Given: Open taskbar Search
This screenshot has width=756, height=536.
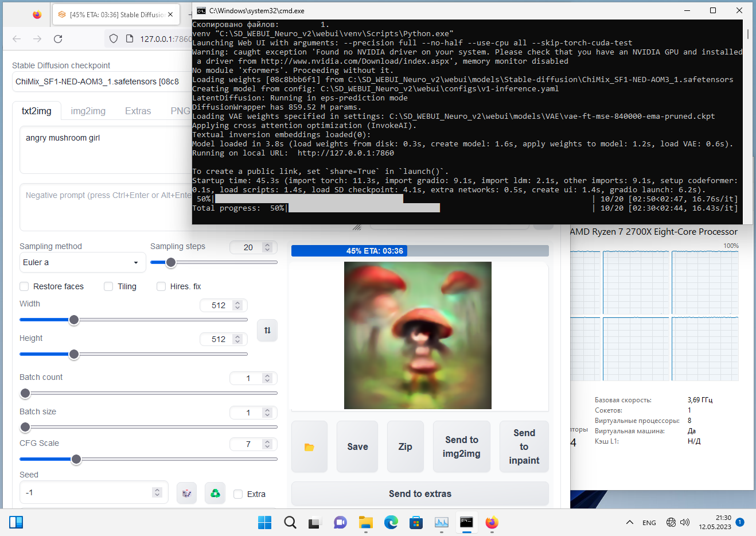Looking at the screenshot, I should pyautogui.click(x=290, y=522).
